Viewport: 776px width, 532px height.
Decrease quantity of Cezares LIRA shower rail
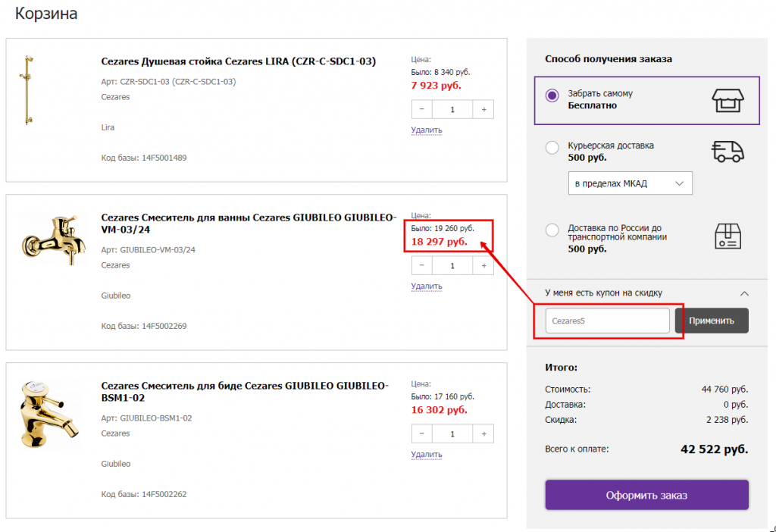tap(421, 109)
